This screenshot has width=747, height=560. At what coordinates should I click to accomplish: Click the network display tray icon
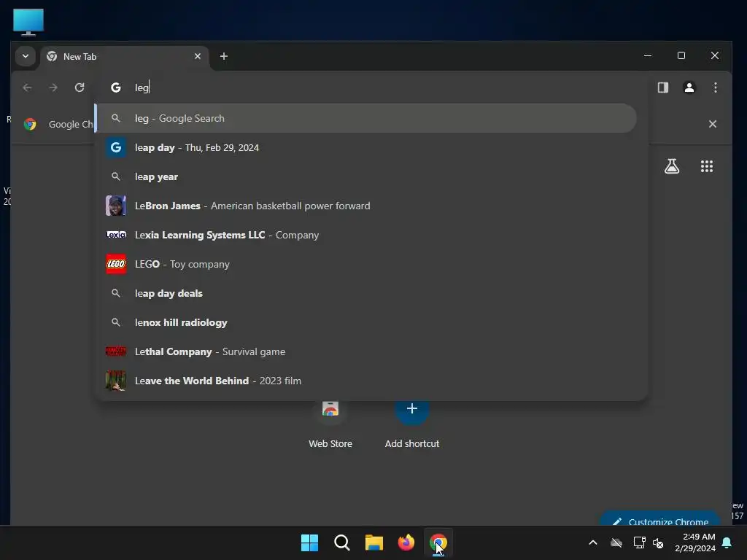[639, 542]
